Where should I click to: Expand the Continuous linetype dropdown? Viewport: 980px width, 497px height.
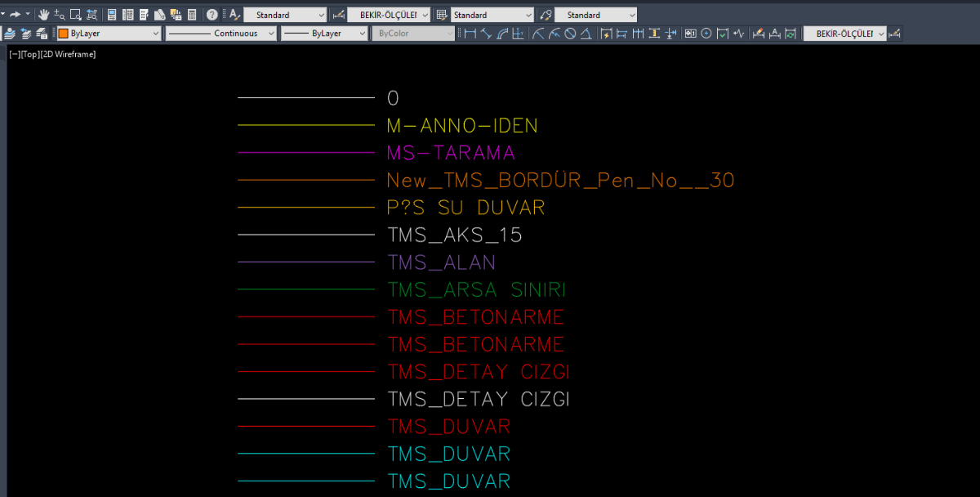[221, 34]
